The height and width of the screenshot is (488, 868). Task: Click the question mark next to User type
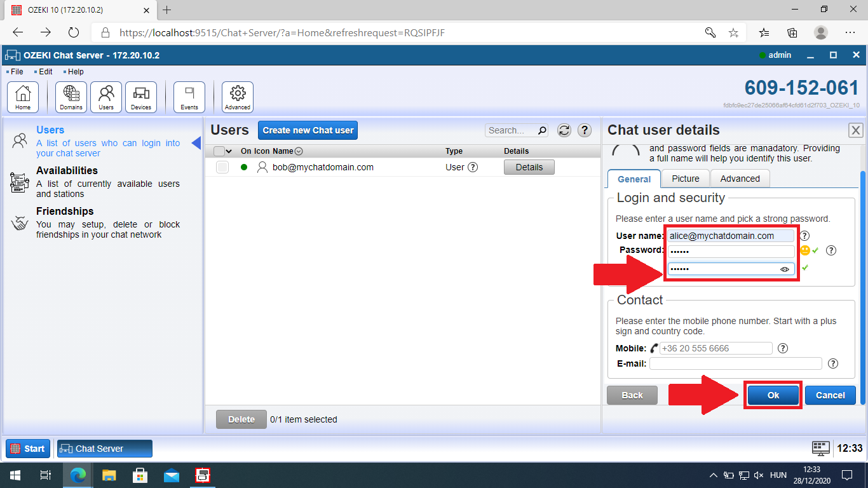click(473, 167)
